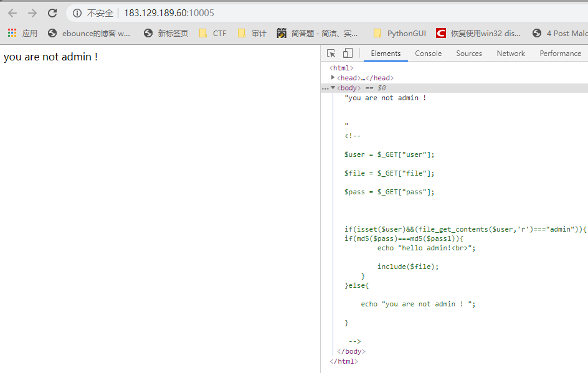
Task: Open the PythonGUI bookmark folder
Action: 399,33
